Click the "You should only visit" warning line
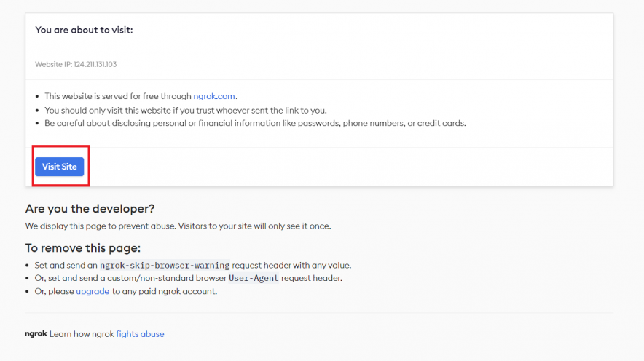 coord(185,110)
